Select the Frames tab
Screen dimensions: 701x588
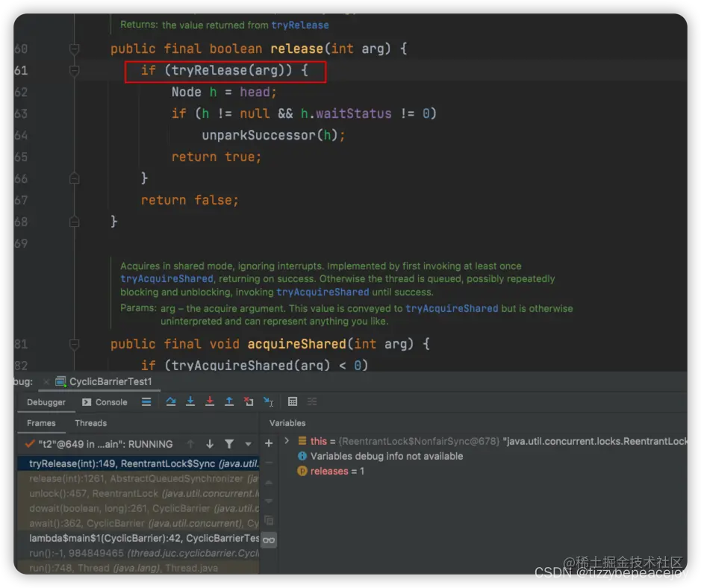click(x=41, y=423)
